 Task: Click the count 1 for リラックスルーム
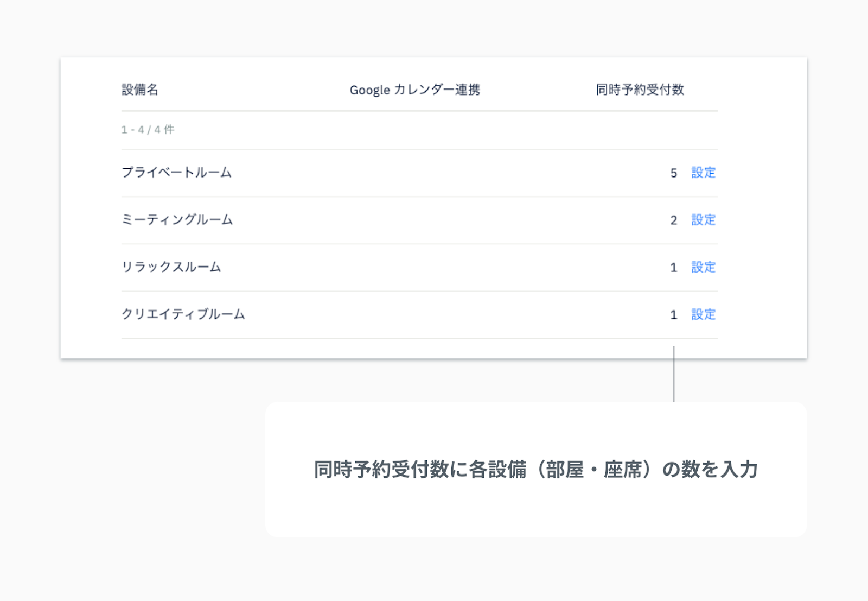pos(673,268)
